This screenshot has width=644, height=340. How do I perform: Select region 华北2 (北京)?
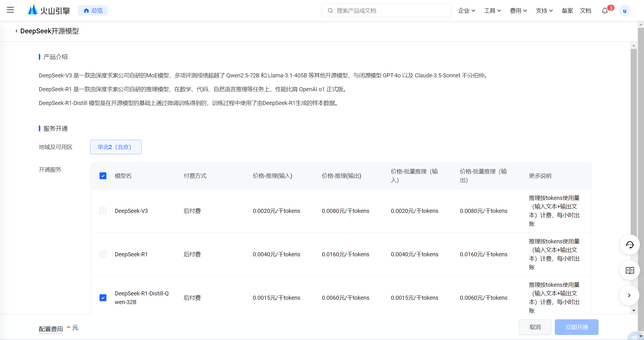116,147
